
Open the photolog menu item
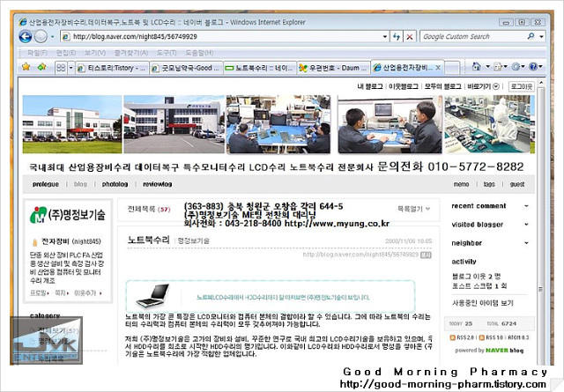point(115,184)
